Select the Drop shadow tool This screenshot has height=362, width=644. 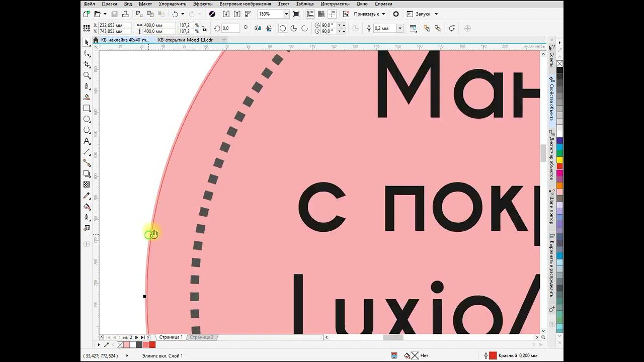(x=87, y=174)
